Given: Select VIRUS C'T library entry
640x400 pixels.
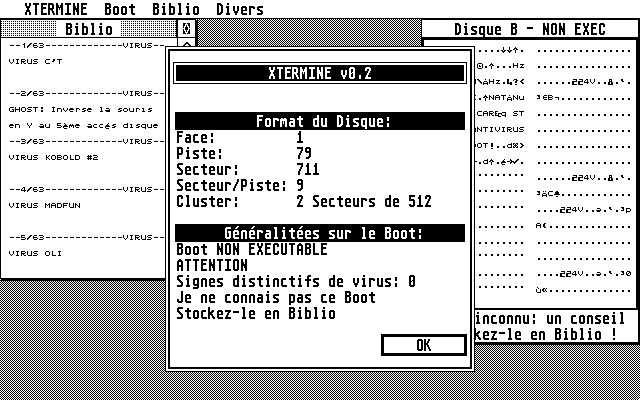Looking at the screenshot, I should [x=36, y=62].
